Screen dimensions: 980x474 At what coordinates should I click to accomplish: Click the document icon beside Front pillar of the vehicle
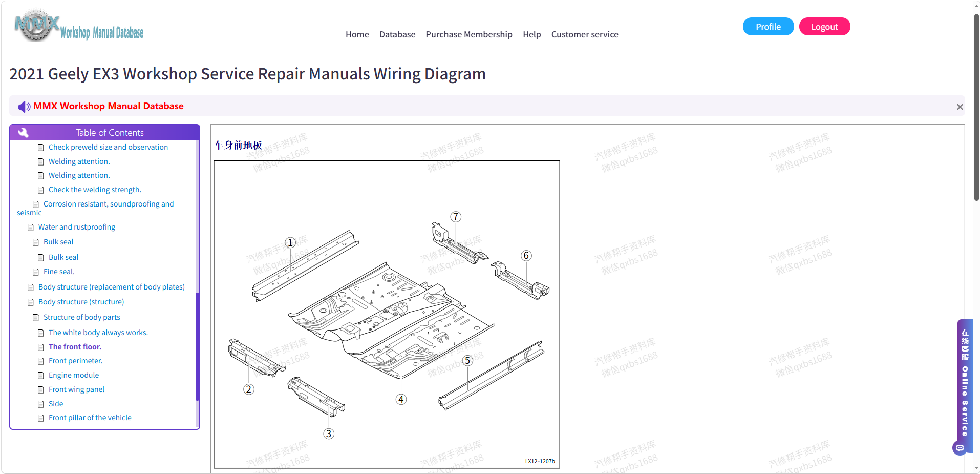(x=41, y=418)
